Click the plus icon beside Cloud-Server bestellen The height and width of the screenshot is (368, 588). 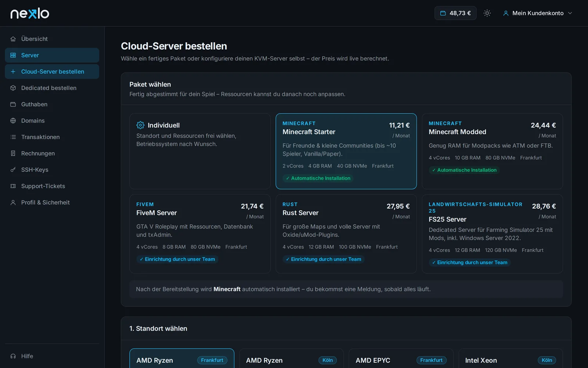13,72
